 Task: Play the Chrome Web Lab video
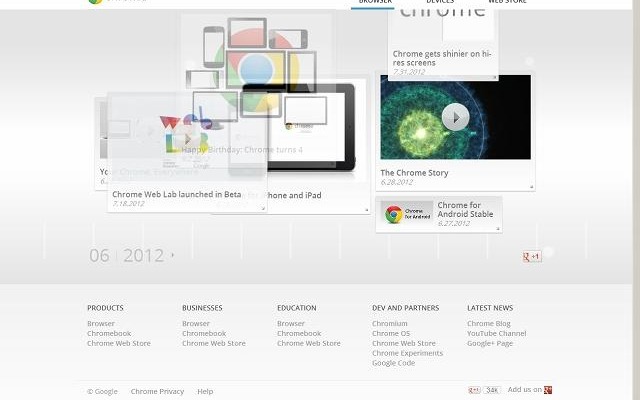(x=188, y=139)
